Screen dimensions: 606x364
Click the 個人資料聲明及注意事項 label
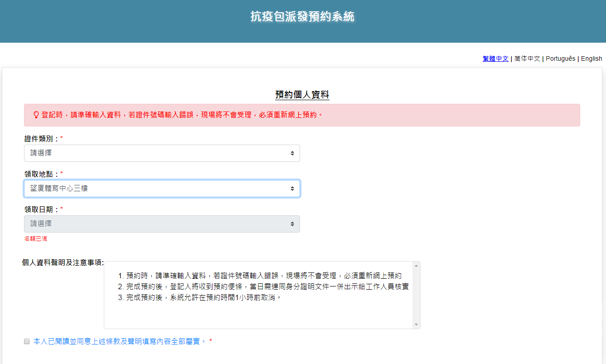tap(63, 262)
